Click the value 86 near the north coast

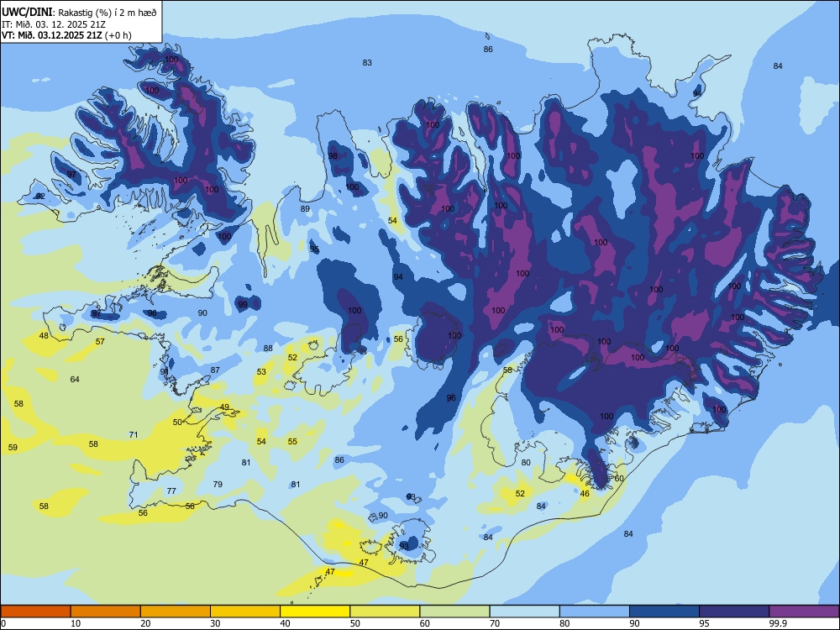click(488, 50)
